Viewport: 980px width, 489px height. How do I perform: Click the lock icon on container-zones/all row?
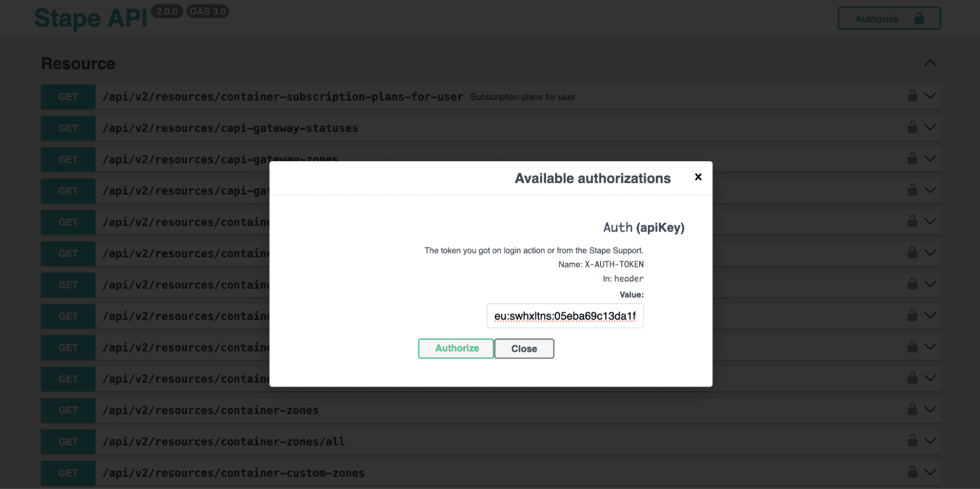pos(913,441)
